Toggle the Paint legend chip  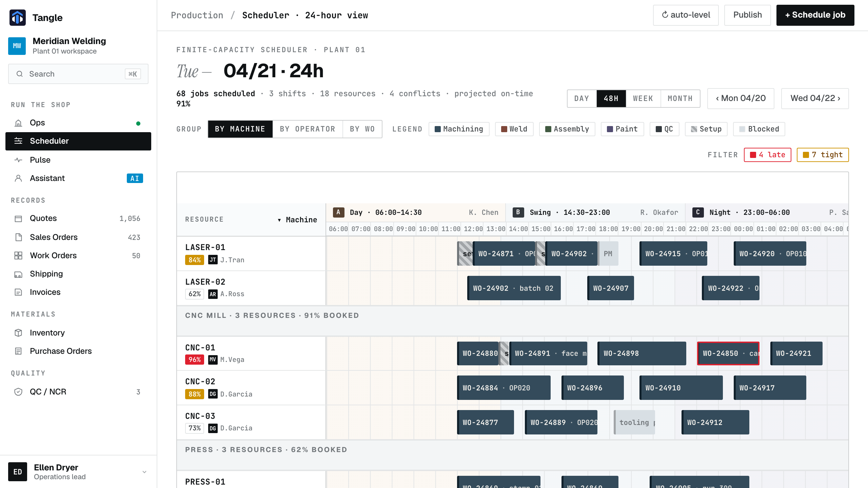[622, 129]
